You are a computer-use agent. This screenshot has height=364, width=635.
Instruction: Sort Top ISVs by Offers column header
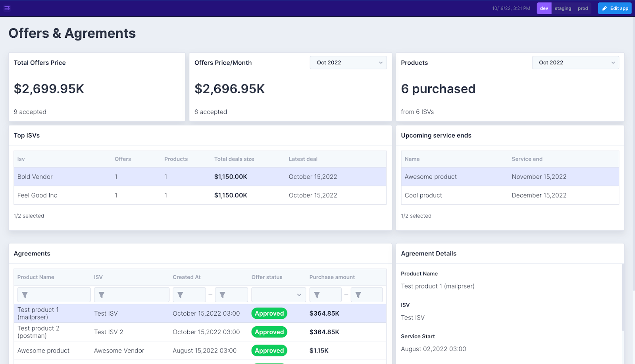pyautogui.click(x=123, y=159)
